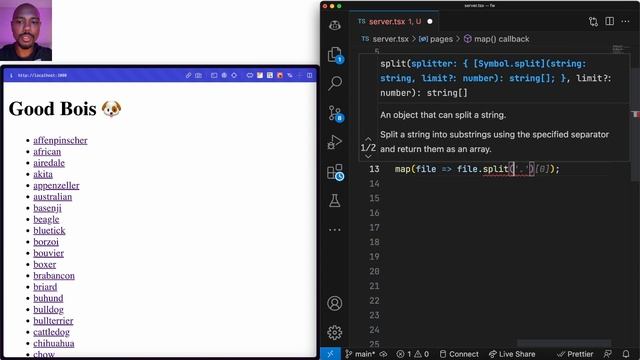Open the cattledog link
Image resolution: width=640 pixels, height=360 pixels.
[51, 332]
